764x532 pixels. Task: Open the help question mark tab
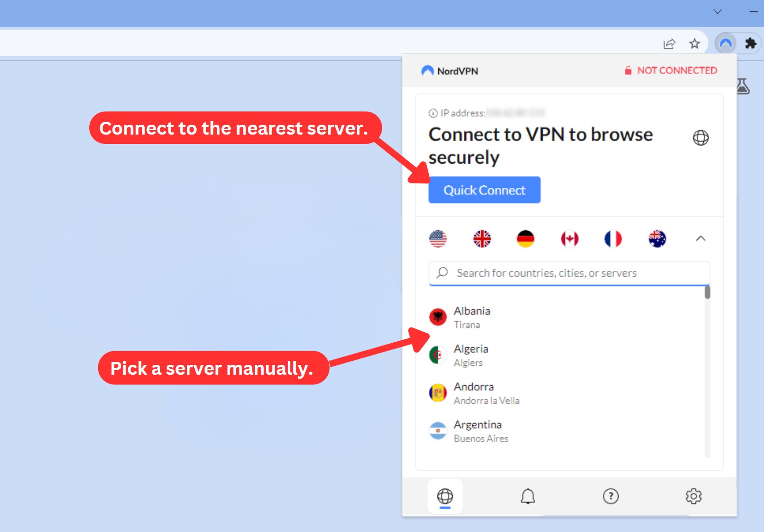[x=611, y=496]
